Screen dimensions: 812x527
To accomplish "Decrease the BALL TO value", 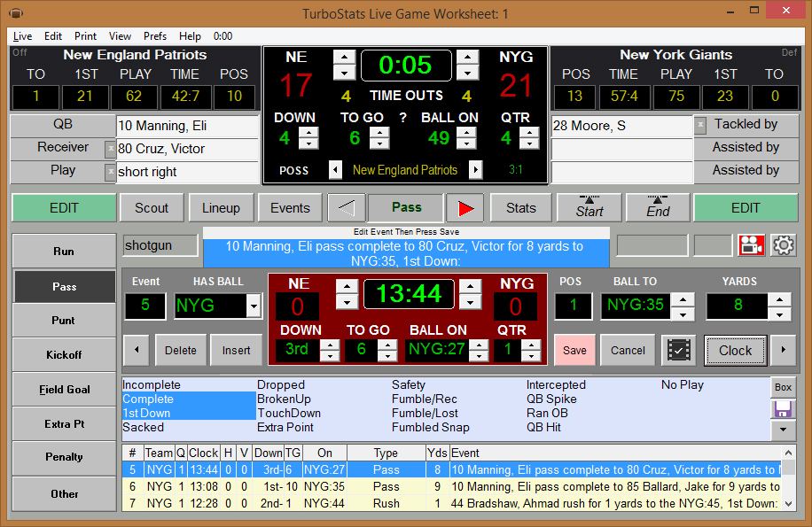I will (x=683, y=314).
